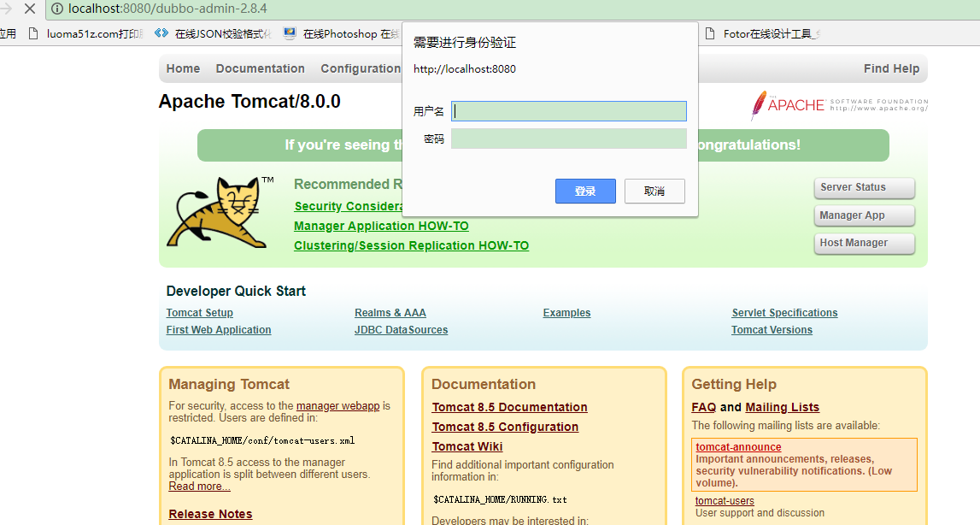Click the $CATALINA_HOME/conf/tomcat-users.xml path text

(x=262, y=440)
